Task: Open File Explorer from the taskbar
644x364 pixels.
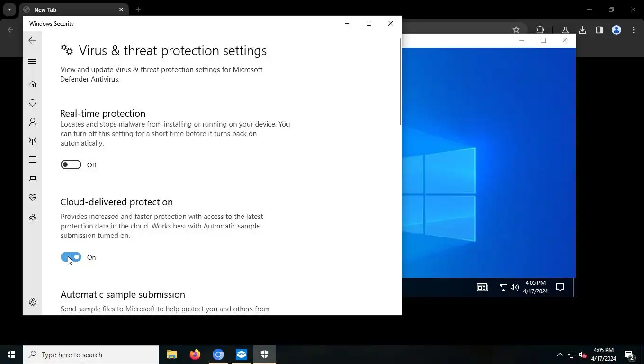Action: (x=171, y=355)
